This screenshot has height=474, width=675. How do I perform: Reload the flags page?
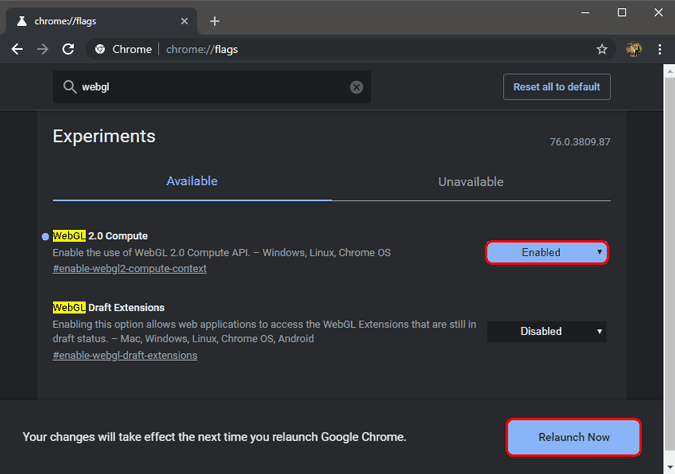(x=68, y=49)
